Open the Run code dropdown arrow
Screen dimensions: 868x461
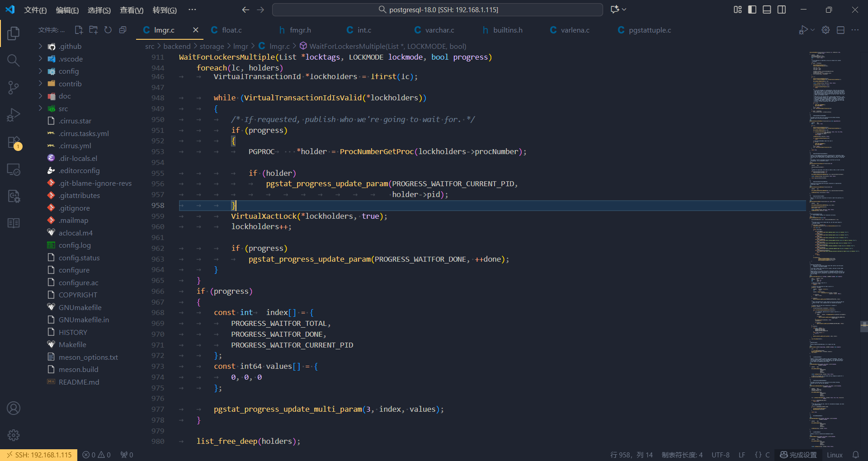click(x=812, y=30)
